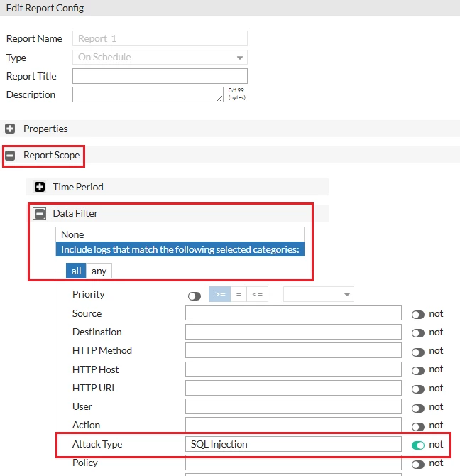Toggle 'not' for the Action filter
The image size is (460, 476).
click(418, 427)
